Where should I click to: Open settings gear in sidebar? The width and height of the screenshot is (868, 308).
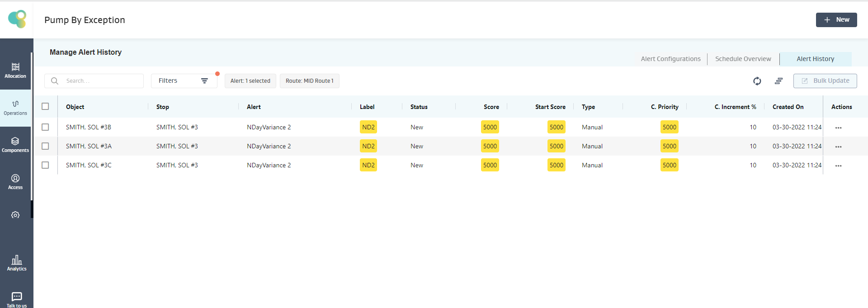[15, 215]
